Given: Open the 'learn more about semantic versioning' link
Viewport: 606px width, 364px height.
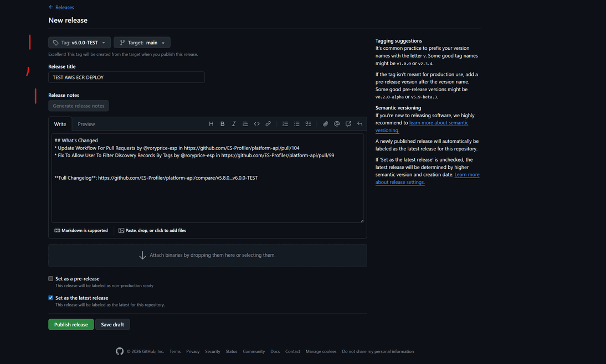Looking at the screenshot, I should click(x=438, y=123).
